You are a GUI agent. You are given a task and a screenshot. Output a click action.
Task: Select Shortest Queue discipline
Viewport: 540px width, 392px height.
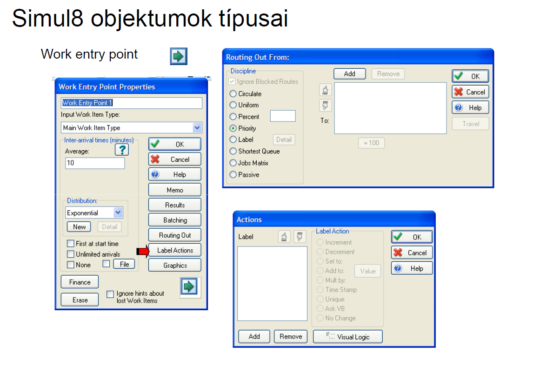point(233,151)
